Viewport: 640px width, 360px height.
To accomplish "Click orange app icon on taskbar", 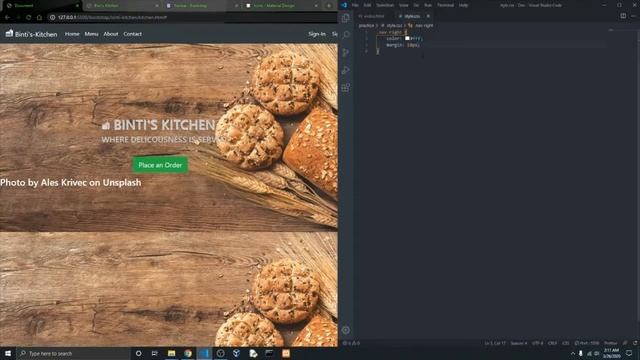I will [x=286, y=353].
